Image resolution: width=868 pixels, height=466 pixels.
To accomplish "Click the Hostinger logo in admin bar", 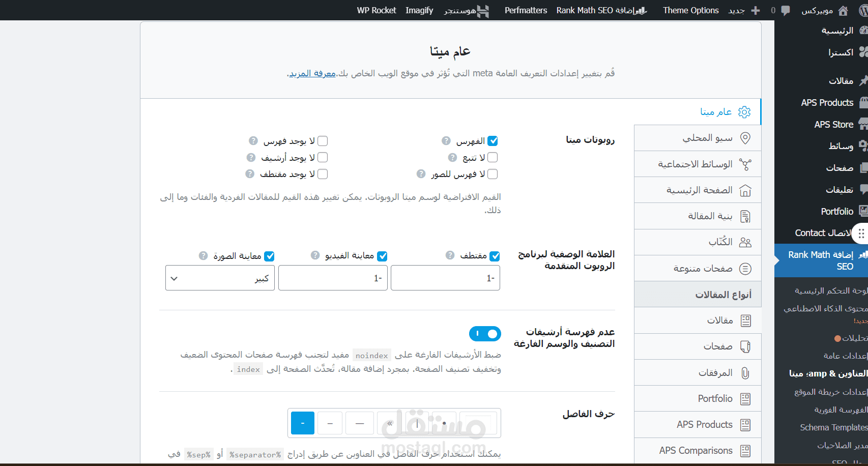I will 483,11.
